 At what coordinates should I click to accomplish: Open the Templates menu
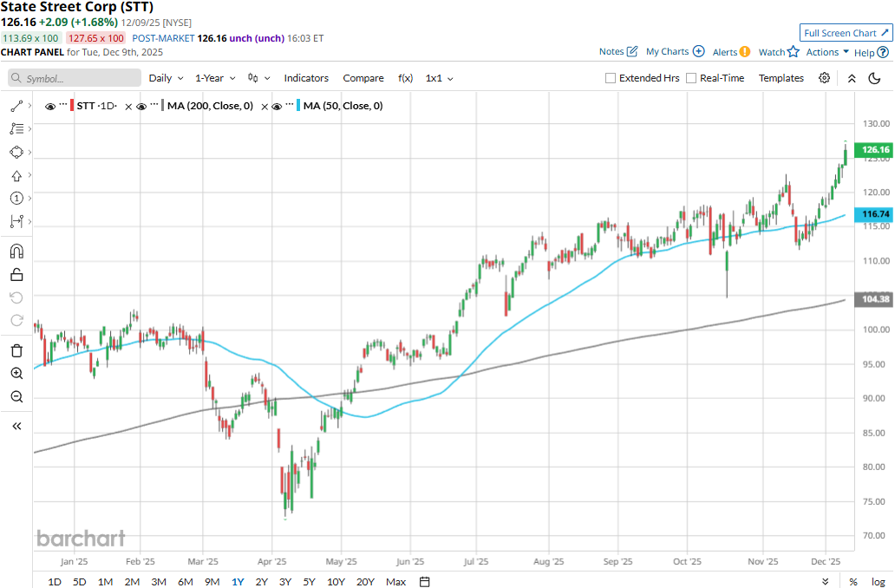tap(781, 78)
